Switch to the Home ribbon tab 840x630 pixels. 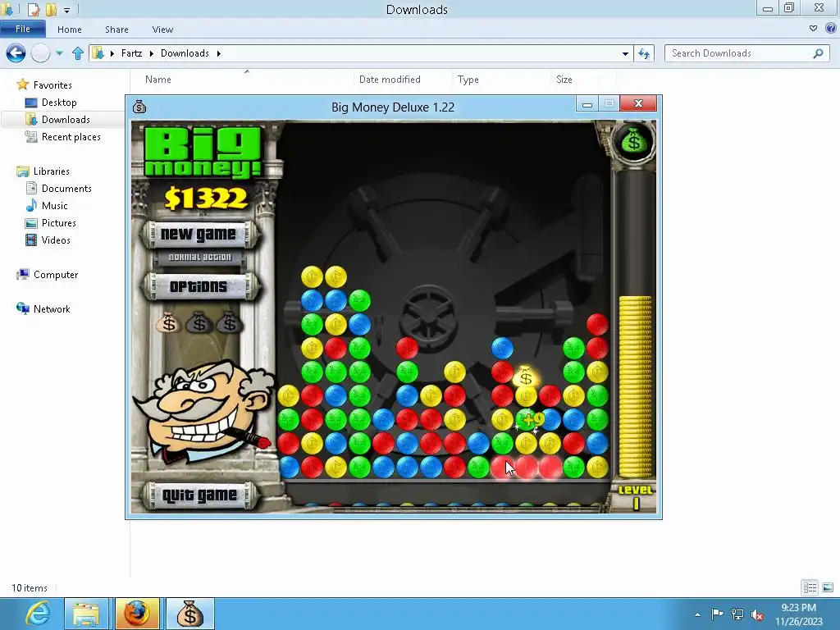click(70, 30)
